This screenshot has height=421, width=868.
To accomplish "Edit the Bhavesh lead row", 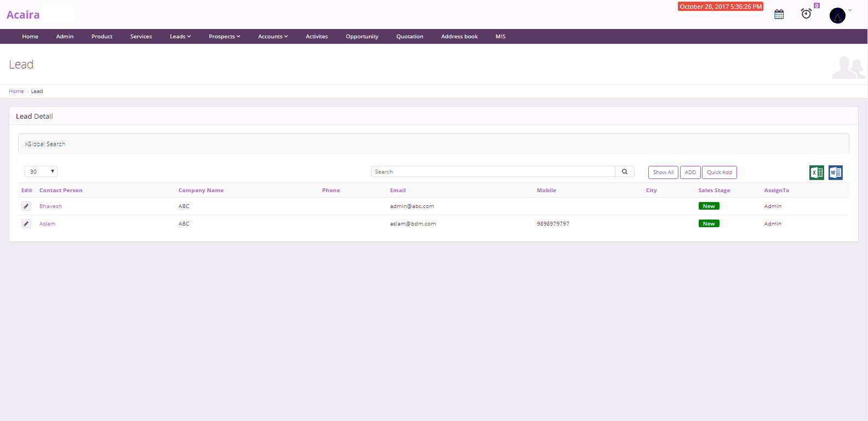I will pyautogui.click(x=26, y=206).
